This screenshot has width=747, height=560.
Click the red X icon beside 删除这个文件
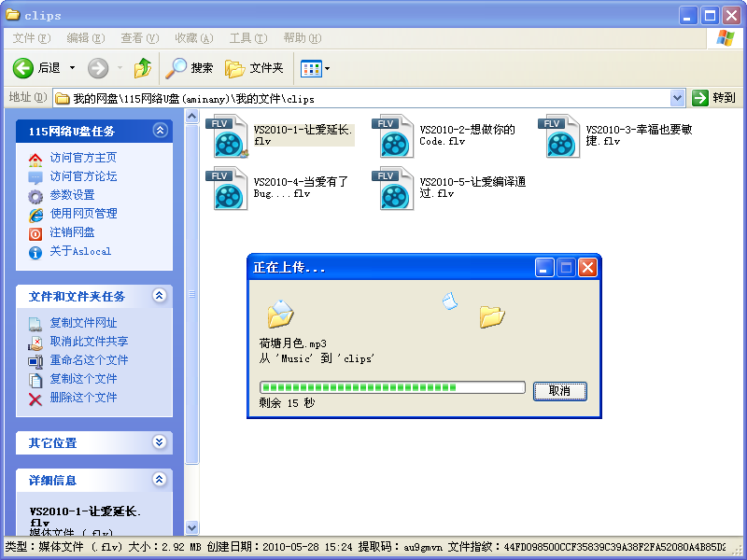[x=35, y=399]
